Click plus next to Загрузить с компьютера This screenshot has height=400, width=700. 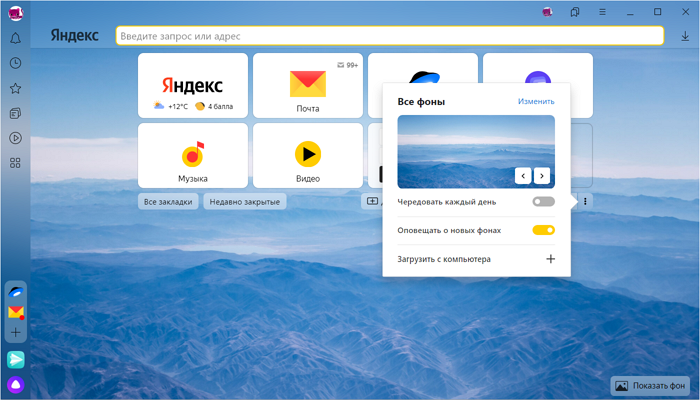[x=550, y=259]
